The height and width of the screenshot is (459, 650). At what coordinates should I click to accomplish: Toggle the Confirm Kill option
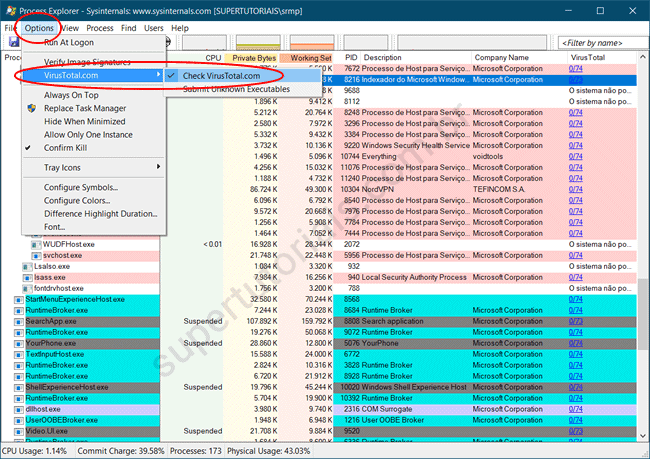pyautogui.click(x=66, y=147)
